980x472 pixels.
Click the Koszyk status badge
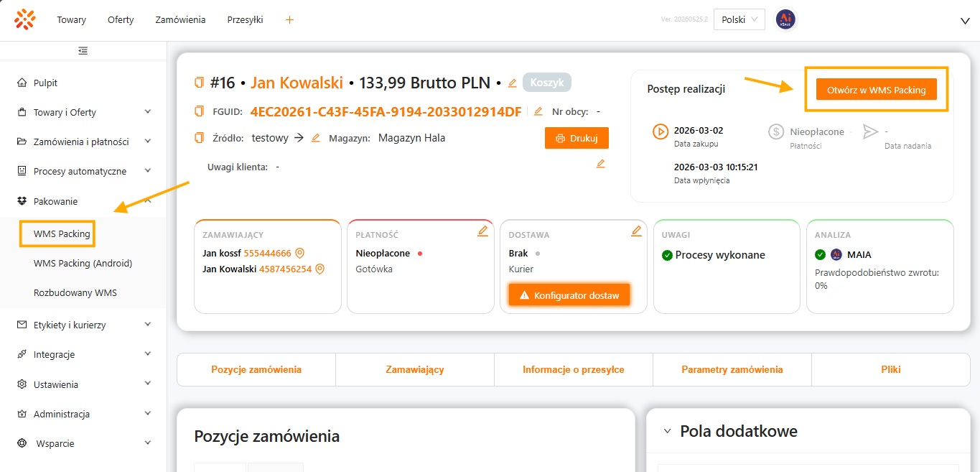(547, 83)
